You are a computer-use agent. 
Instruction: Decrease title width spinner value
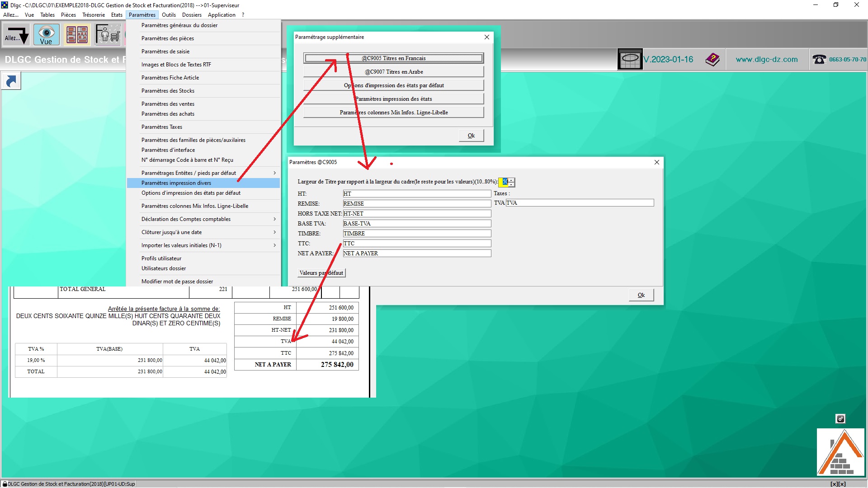[x=511, y=184]
